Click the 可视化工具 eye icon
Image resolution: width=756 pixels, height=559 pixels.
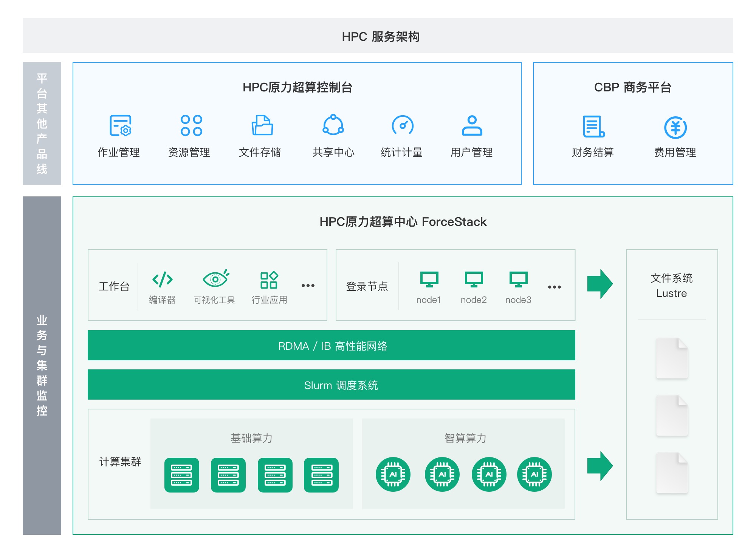click(x=216, y=279)
